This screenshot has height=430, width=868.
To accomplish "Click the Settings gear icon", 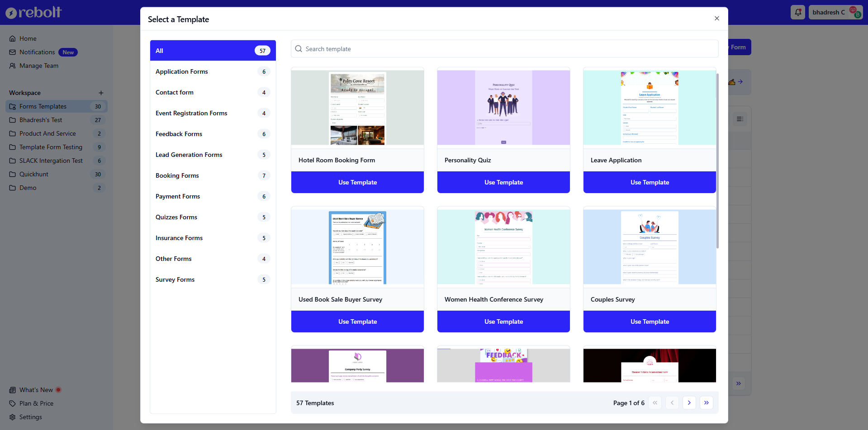I will tap(13, 417).
